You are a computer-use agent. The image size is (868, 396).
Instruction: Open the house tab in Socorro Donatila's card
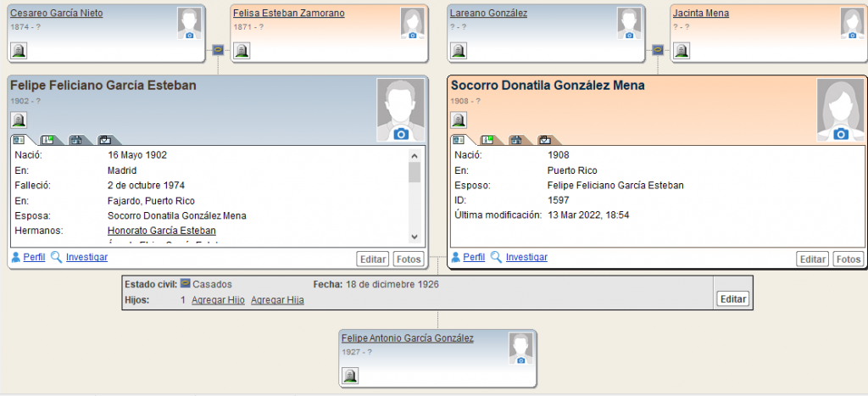point(516,140)
